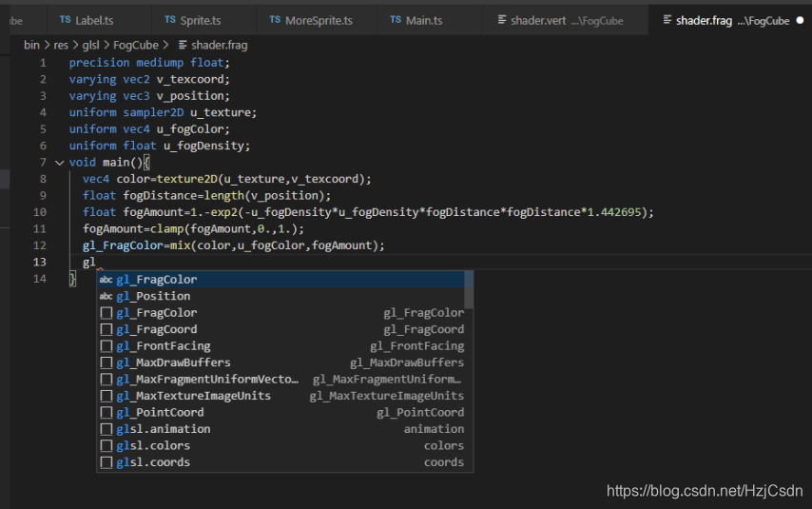Click the snippet icon beside glsl.coords
The image size is (812, 509).
pyautogui.click(x=106, y=461)
